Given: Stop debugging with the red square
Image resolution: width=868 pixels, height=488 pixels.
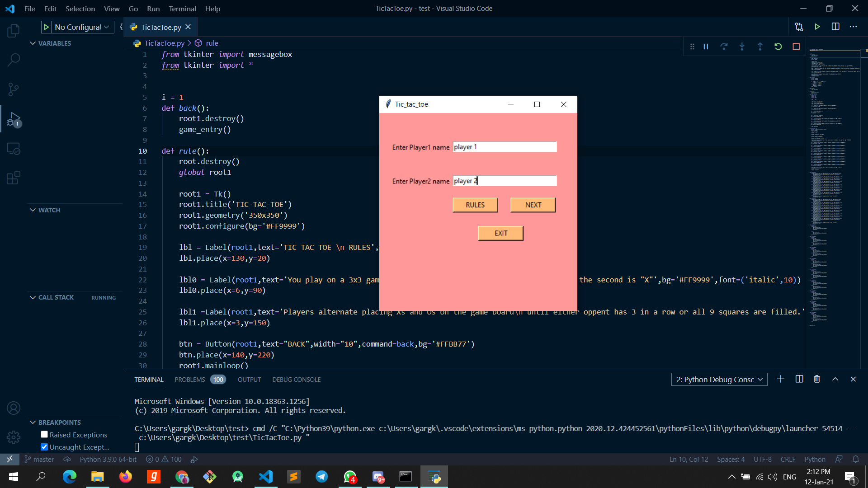Looking at the screenshot, I should pos(796,47).
